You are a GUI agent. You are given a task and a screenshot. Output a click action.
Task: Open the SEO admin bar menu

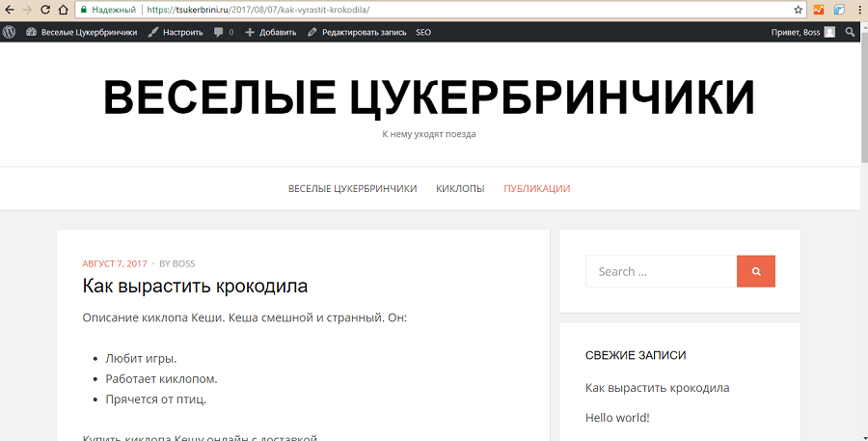coord(423,32)
